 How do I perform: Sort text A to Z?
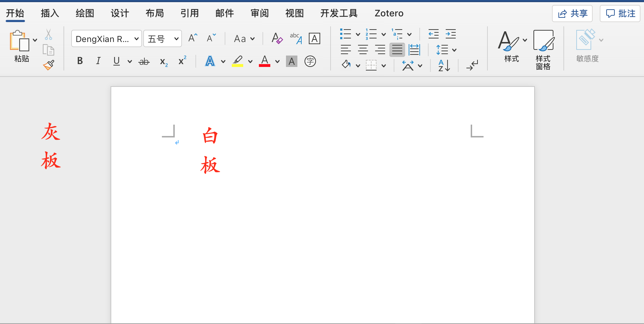click(444, 65)
